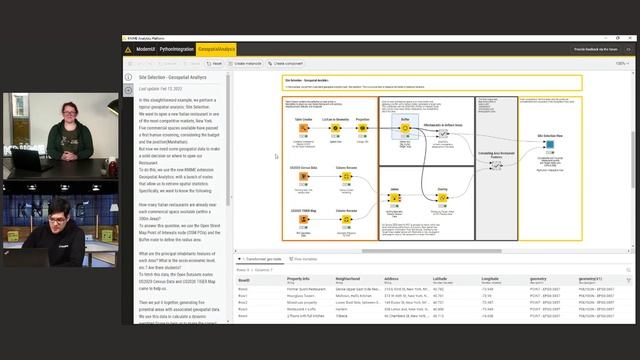The image size is (640, 360).
Task: Select the Hourglass Tavern cell
Action: coord(300,296)
